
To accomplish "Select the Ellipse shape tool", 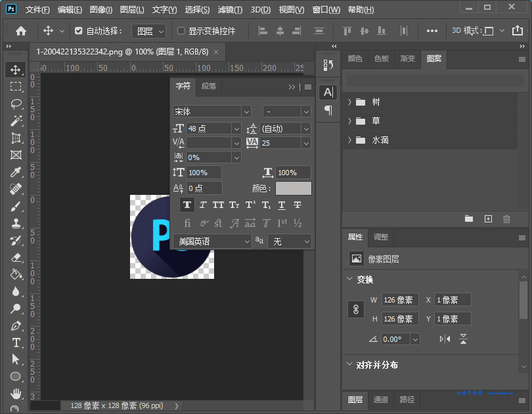I will (x=15, y=377).
